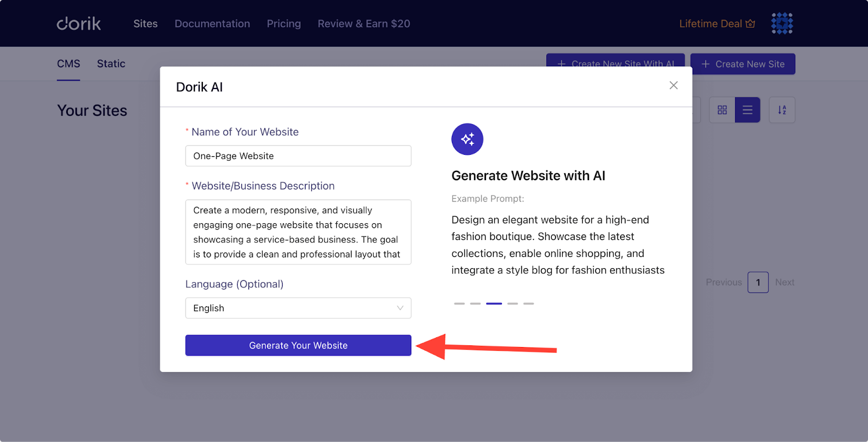Open Documentation page
The width and height of the screenshot is (868, 442).
tap(212, 23)
